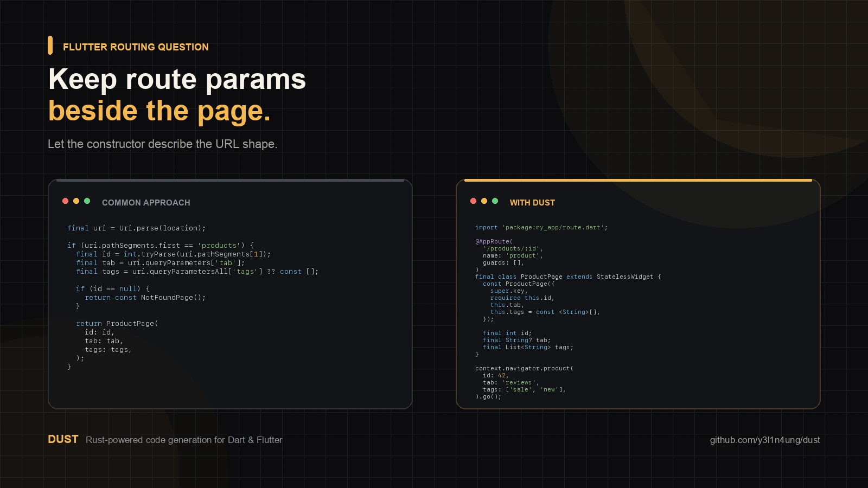
Task: Click the 'final String? tab;' field line
Action: 516,341
